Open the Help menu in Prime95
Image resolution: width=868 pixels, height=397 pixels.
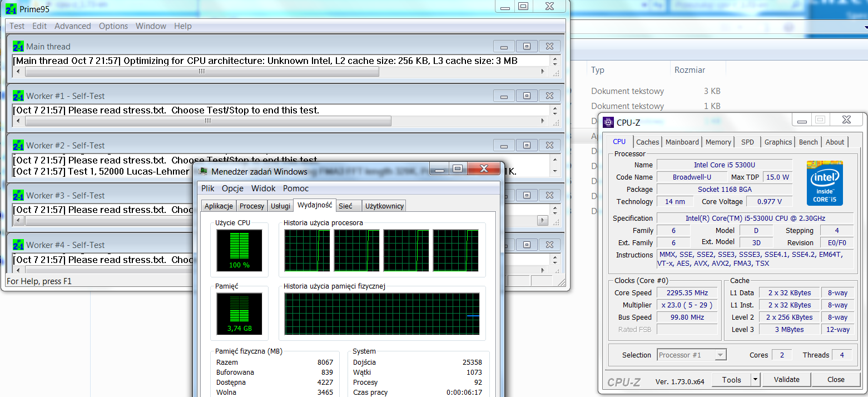pos(183,26)
